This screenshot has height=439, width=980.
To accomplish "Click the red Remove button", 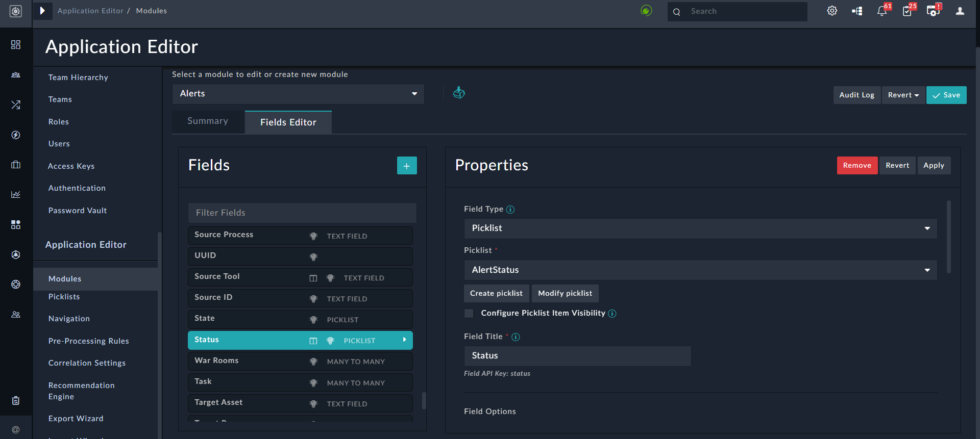I will pyautogui.click(x=857, y=166).
